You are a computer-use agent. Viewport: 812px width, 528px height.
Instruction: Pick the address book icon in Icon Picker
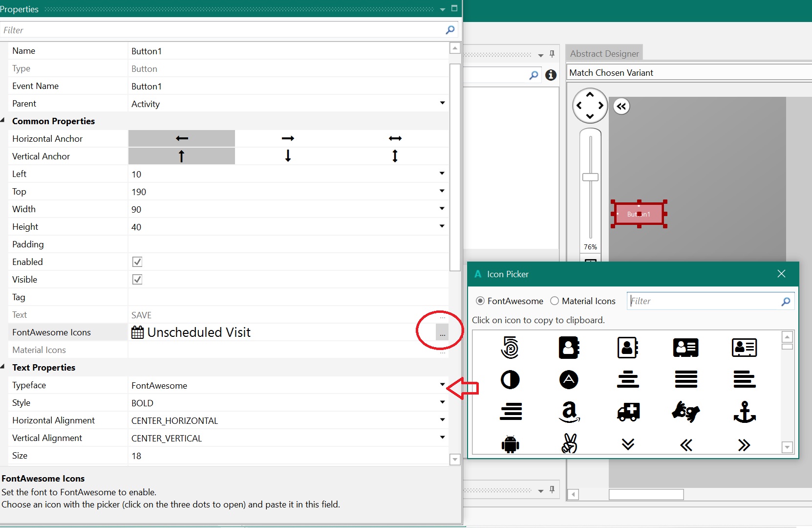pos(569,348)
